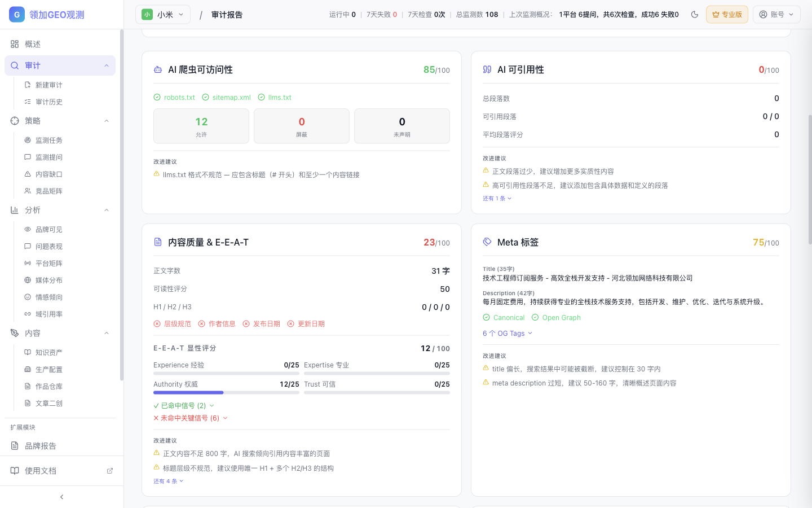
Task: Click the external-link icon beside 使用文档
Action: (x=110, y=471)
